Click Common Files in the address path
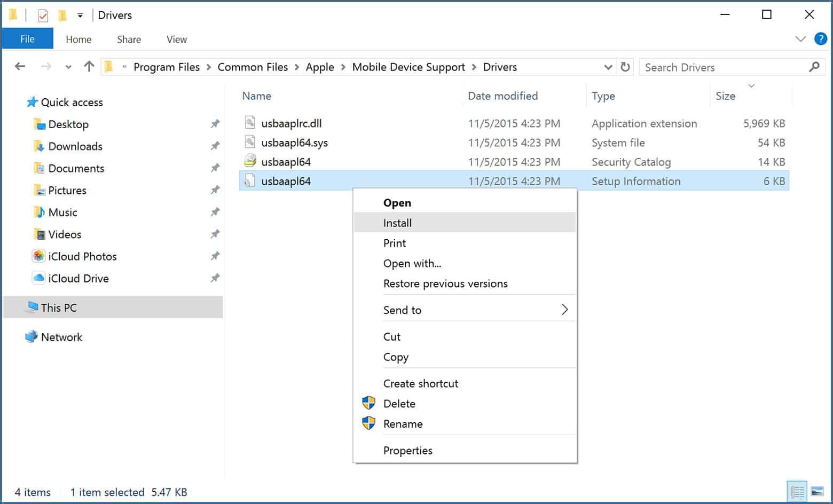833x504 pixels. point(253,67)
